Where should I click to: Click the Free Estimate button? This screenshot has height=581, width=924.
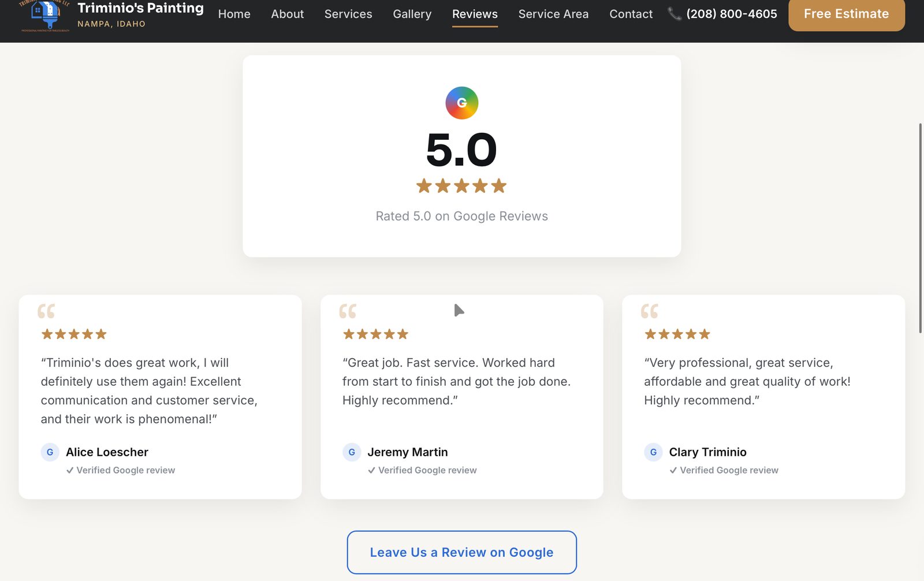pyautogui.click(x=847, y=14)
